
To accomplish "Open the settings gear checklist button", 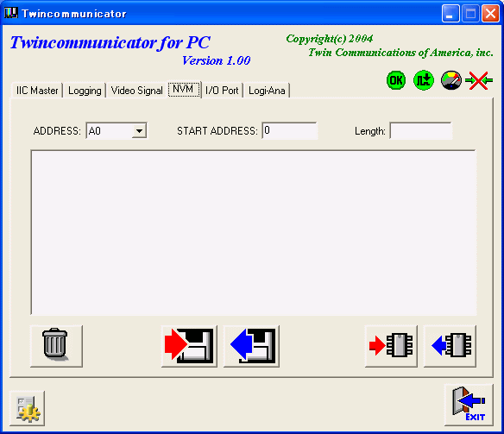I will [28, 408].
